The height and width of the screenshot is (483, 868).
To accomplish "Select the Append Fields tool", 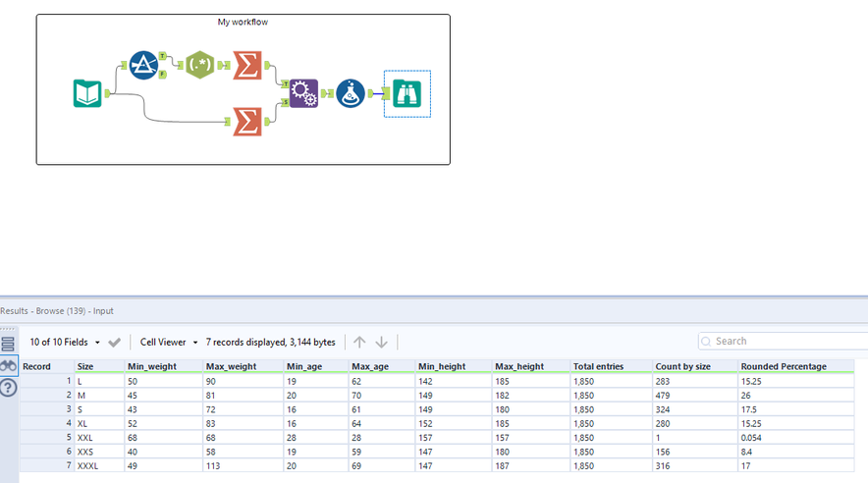I will pos(304,93).
